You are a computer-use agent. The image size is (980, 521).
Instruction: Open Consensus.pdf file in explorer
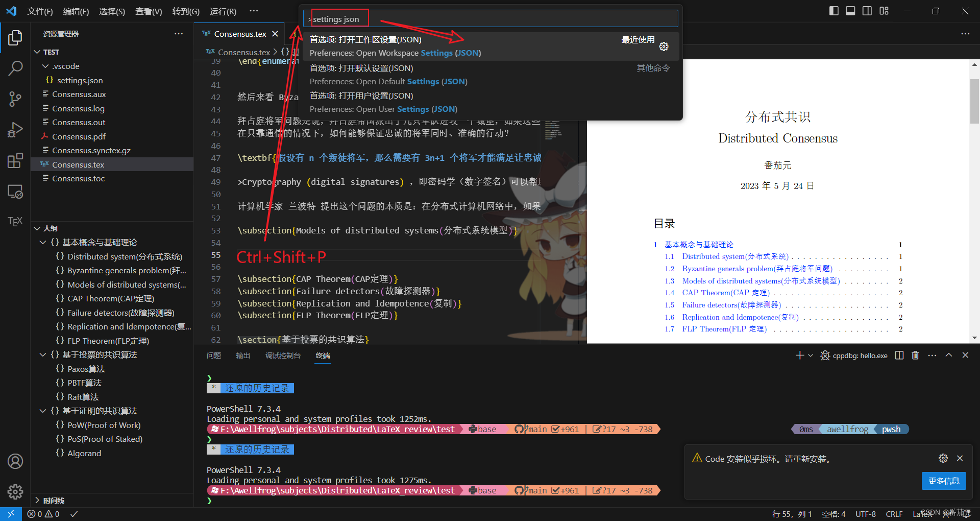[112, 136]
